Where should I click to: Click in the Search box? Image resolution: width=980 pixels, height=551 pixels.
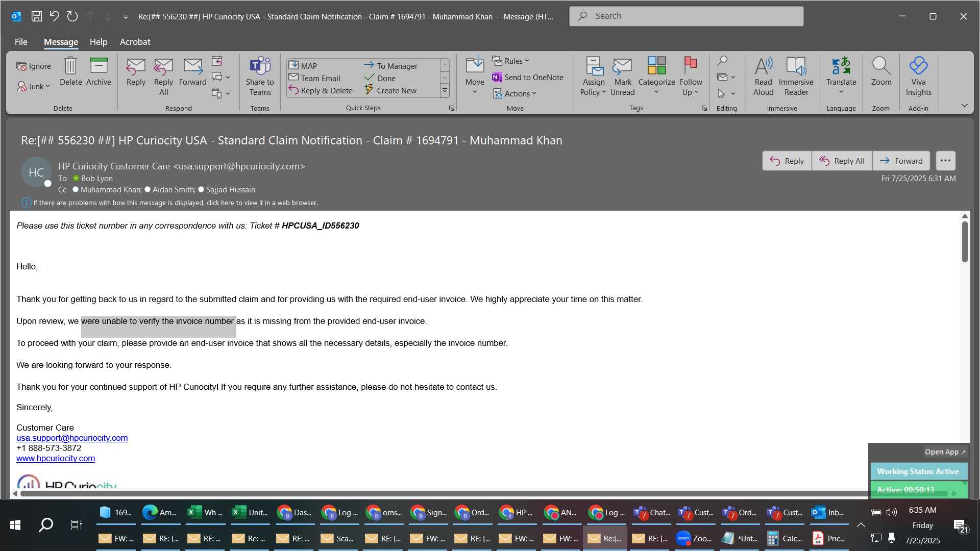click(686, 16)
